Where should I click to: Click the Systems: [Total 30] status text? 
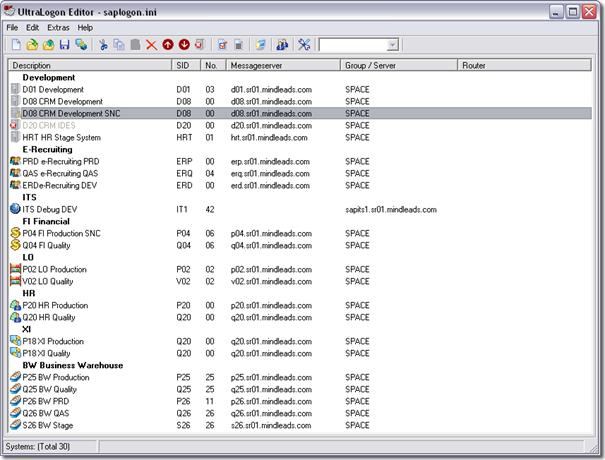pos(37,446)
